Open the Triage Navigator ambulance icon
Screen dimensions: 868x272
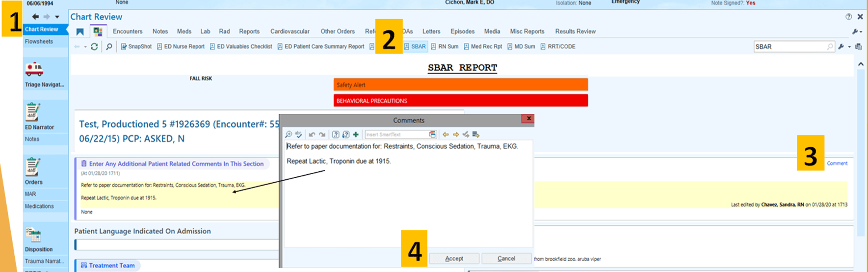click(34, 70)
